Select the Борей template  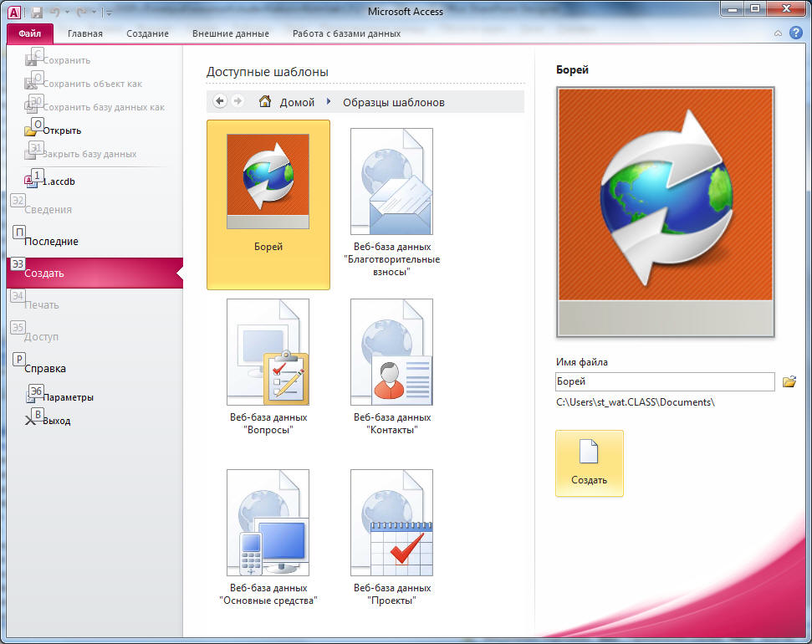(268, 204)
